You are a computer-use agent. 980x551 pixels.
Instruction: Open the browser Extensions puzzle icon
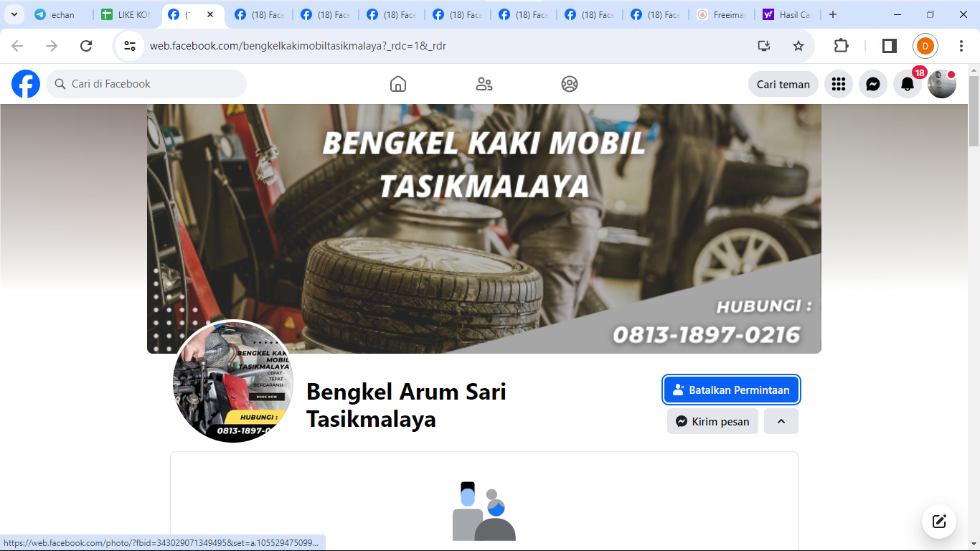point(842,46)
